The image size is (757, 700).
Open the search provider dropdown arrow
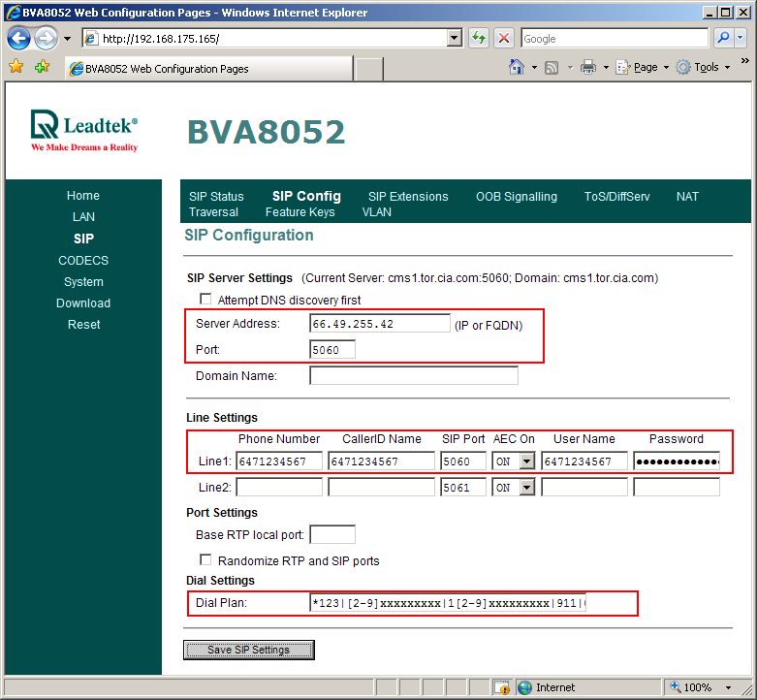[x=741, y=38]
